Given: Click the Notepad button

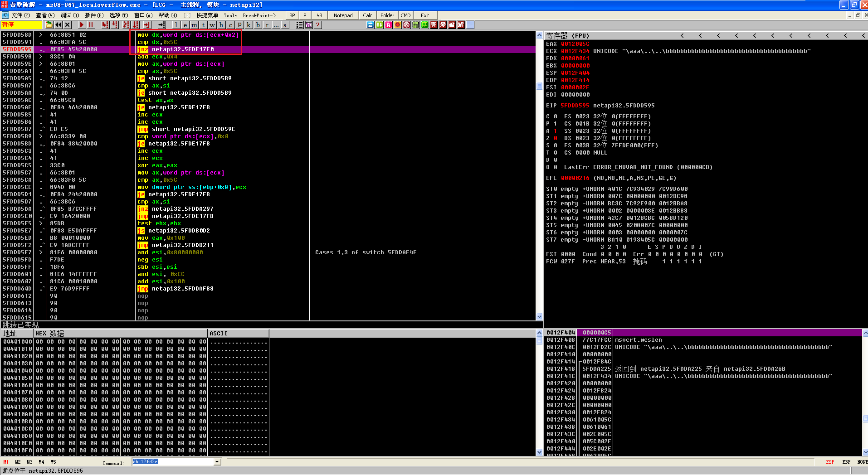Looking at the screenshot, I should click(343, 15).
